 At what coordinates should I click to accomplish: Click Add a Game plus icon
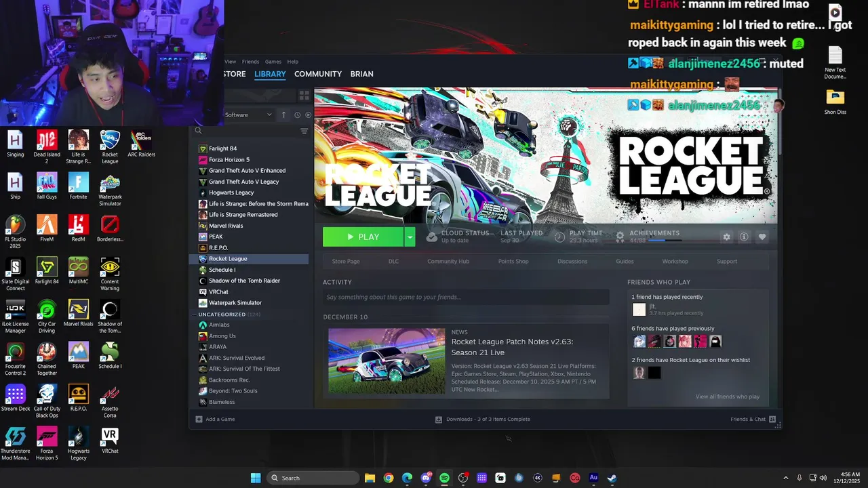coord(199,419)
